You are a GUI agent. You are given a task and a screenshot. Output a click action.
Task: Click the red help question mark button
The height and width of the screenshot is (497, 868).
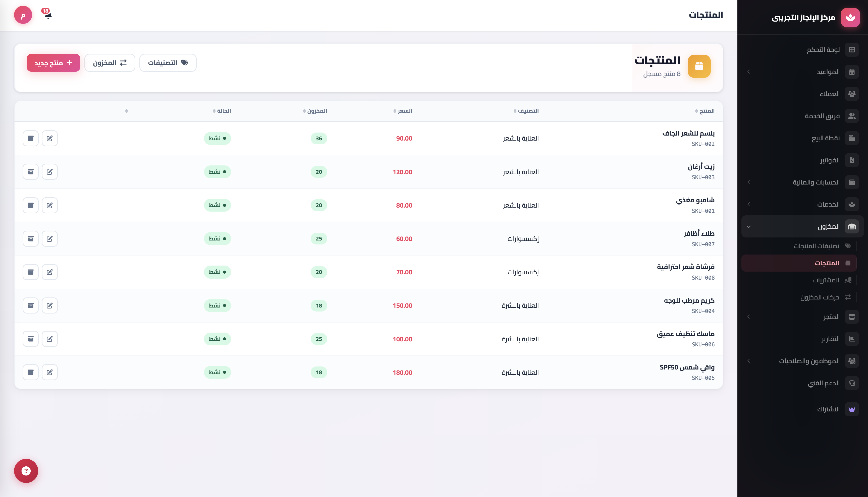[x=26, y=471]
